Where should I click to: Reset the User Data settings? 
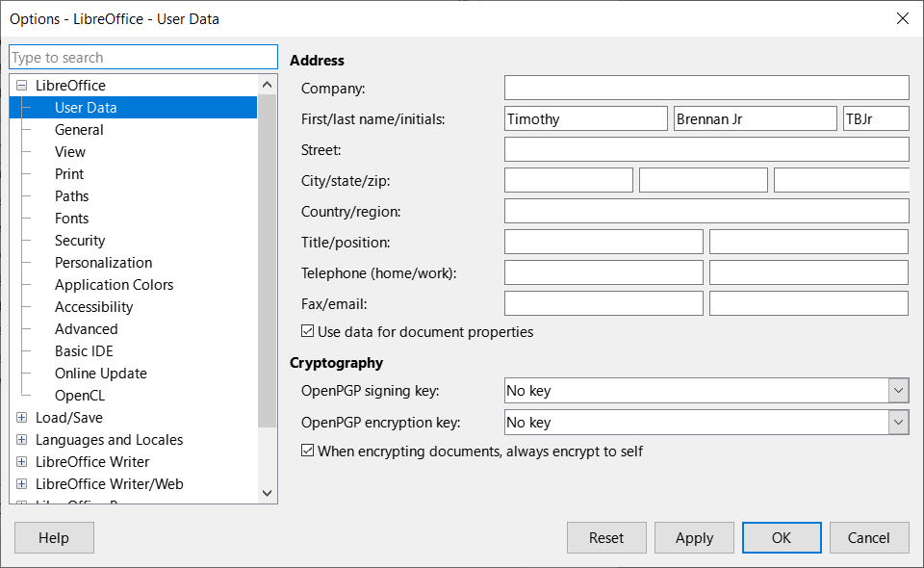[x=606, y=537]
